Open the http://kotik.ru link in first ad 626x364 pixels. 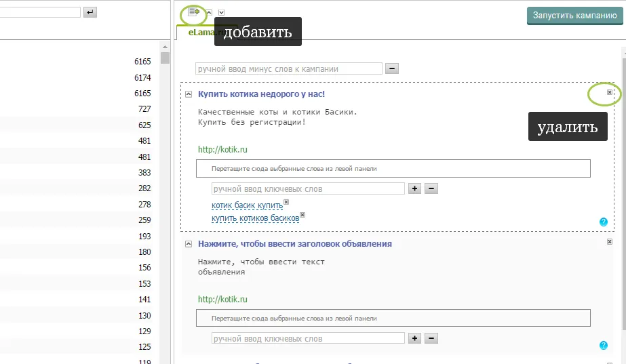[x=222, y=150]
